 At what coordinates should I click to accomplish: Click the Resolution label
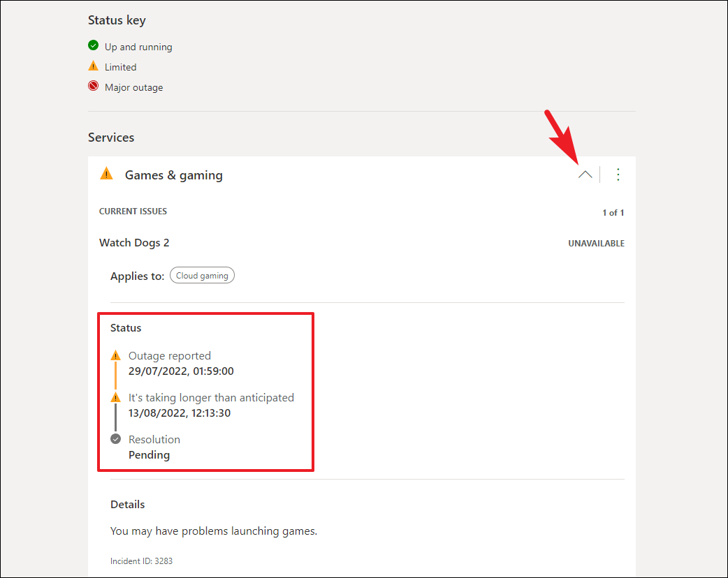pyautogui.click(x=154, y=439)
